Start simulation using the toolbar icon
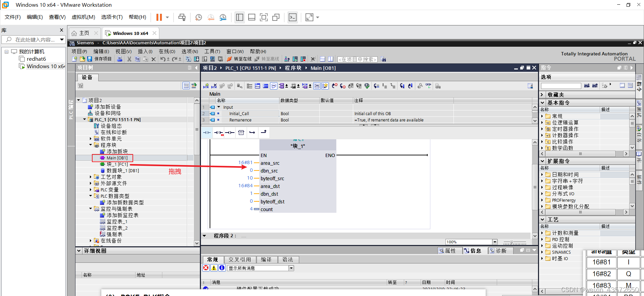The width and height of the screenshot is (644, 296). pyautogui.click(x=213, y=59)
